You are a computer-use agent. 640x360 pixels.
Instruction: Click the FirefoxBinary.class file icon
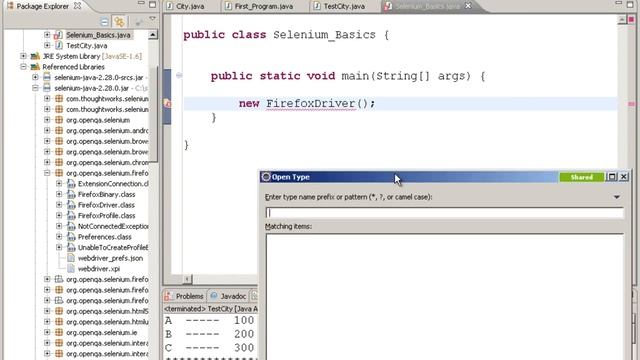71,194
